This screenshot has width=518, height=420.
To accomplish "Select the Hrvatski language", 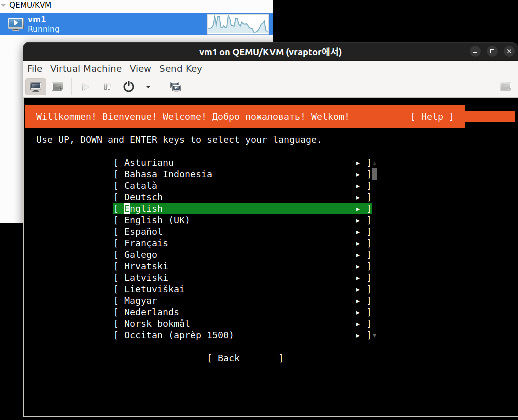I will pyautogui.click(x=242, y=266).
